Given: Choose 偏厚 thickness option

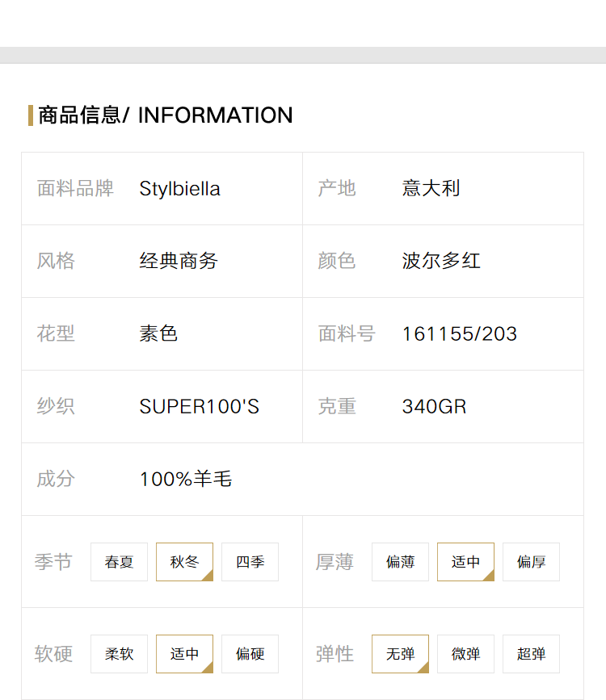Looking at the screenshot, I should click(531, 562).
